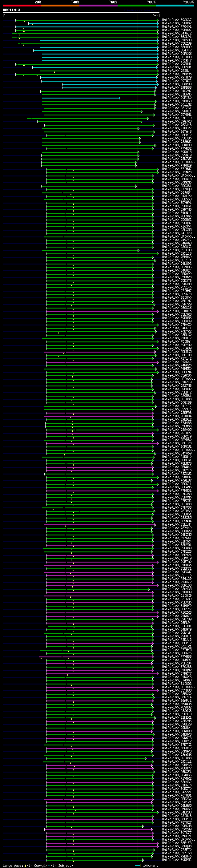Open hit UniRef100_A5D2C0
The height and width of the screenshot is (868, 197).
click(177, 799)
